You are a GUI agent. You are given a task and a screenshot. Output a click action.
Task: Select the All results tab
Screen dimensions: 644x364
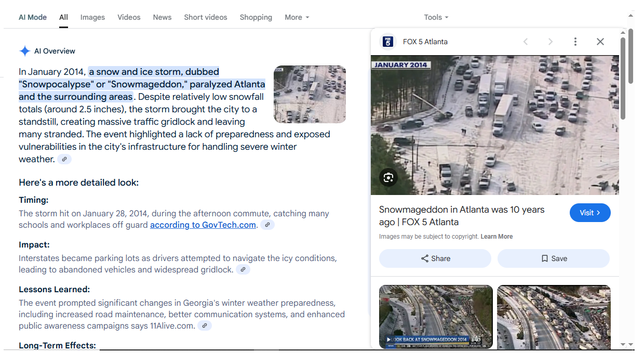pos(63,17)
